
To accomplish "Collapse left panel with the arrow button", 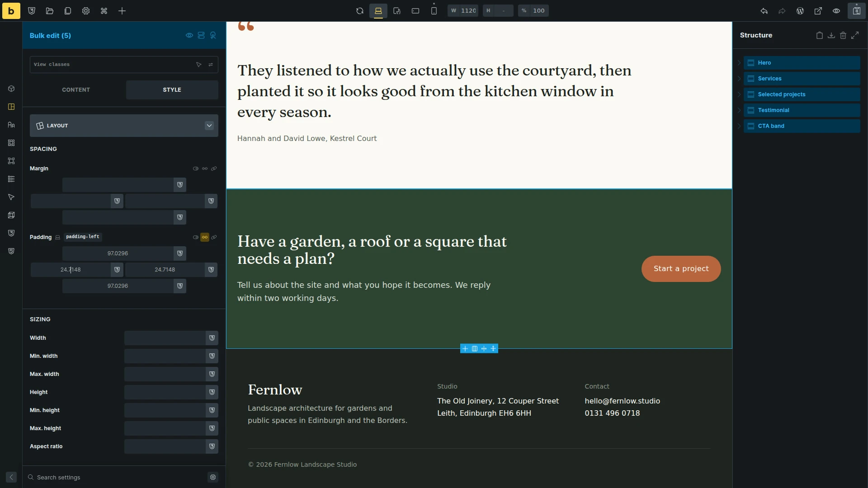I will (x=11, y=477).
